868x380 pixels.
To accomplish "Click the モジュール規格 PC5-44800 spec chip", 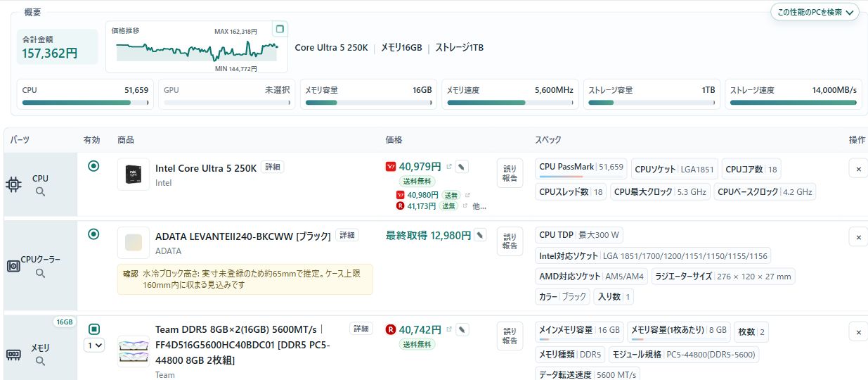I will point(683,355).
